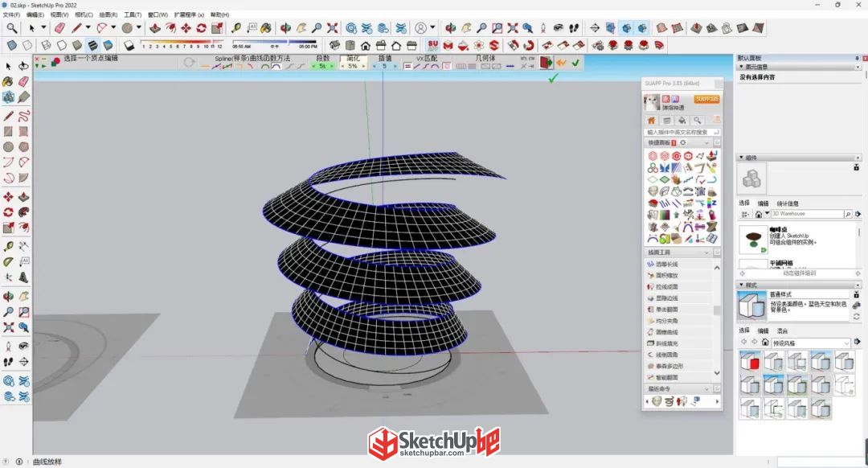868x468 pixels.
Task: Select the red cylinder style thumbnail
Action: pyautogui.click(x=750, y=362)
